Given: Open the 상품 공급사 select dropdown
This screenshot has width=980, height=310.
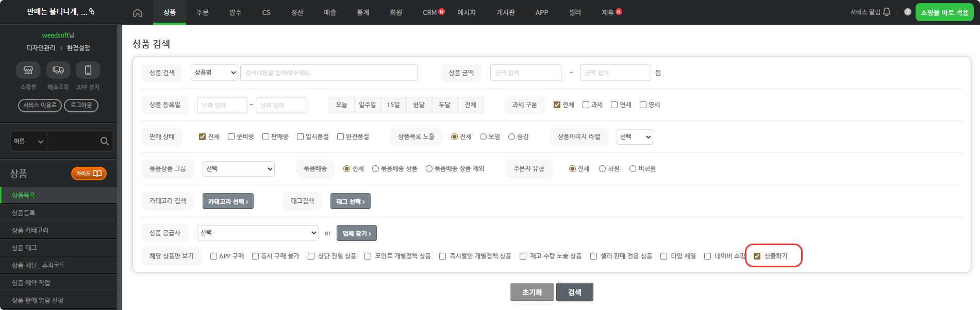Looking at the screenshot, I should pos(258,233).
